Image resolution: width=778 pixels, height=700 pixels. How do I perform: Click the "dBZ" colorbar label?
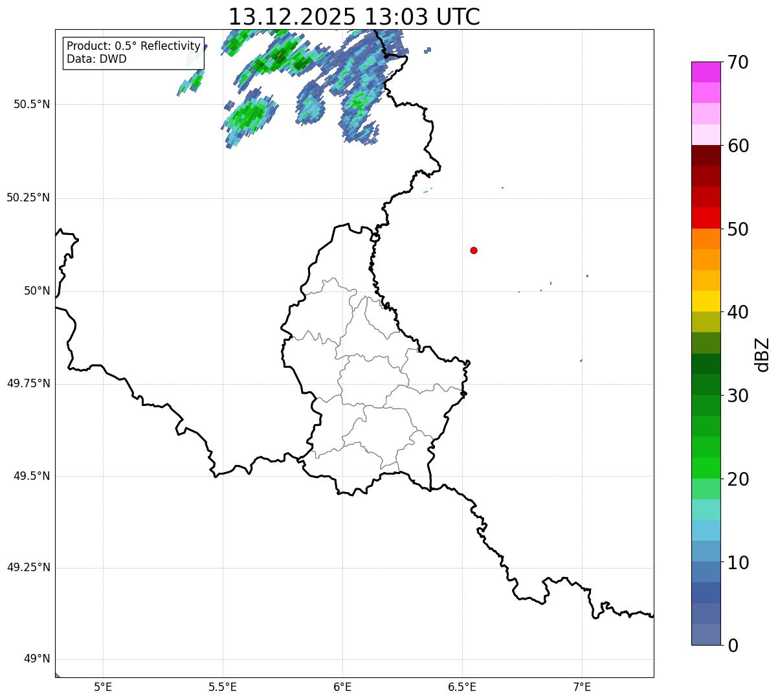pyautogui.click(x=762, y=354)
